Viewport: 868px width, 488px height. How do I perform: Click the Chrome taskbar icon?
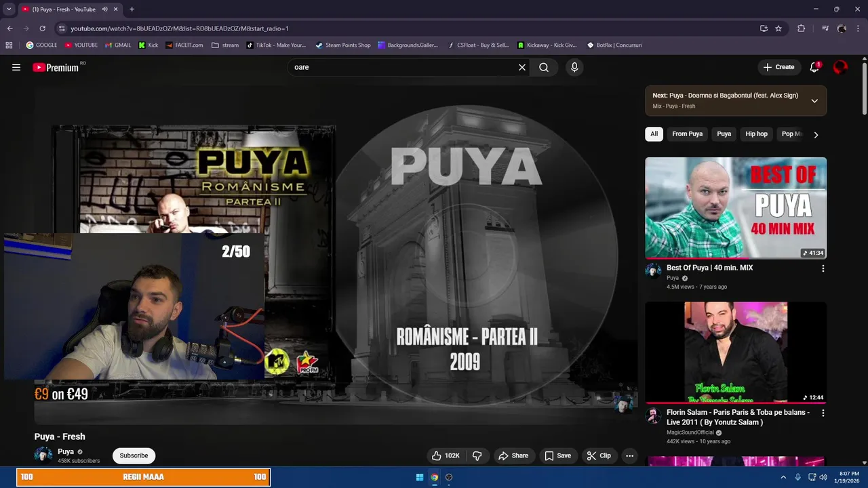tap(435, 477)
